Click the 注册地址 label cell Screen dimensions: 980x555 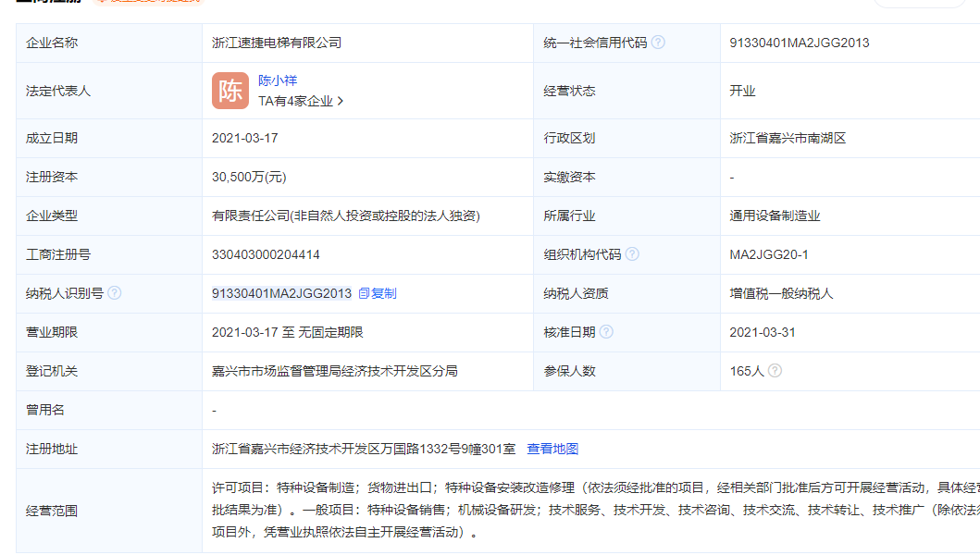point(109,449)
